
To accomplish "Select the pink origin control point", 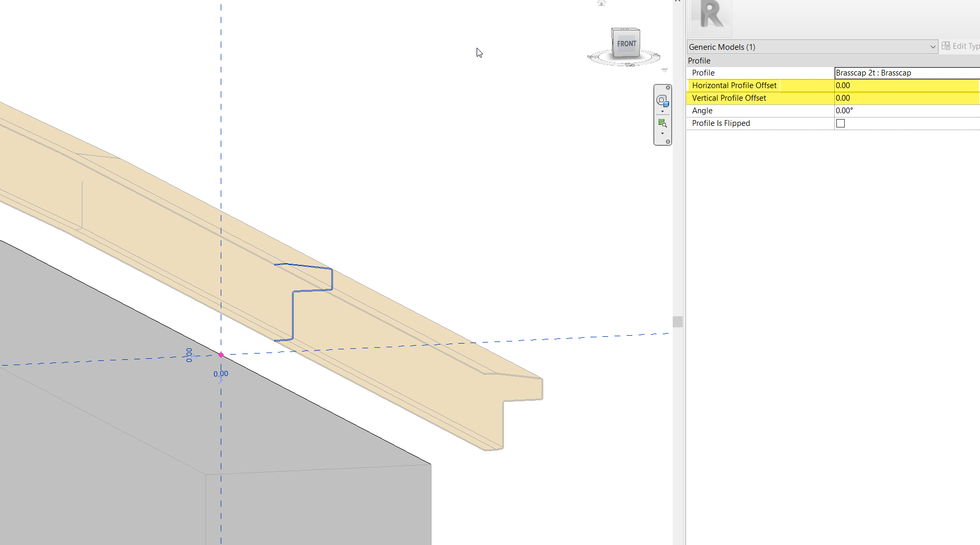I will tap(221, 355).
